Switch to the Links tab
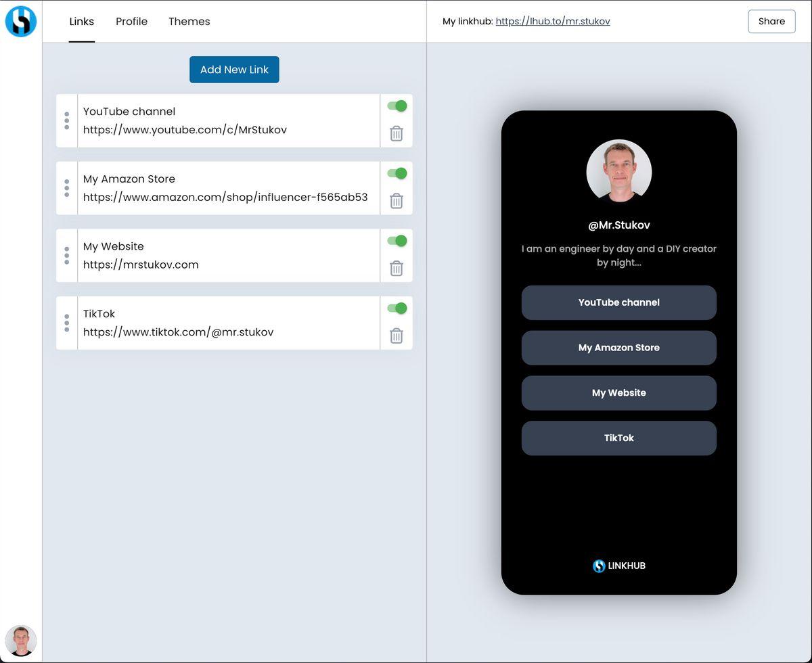Image resolution: width=812 pixels, height=663 pixels. pos(82,22)
